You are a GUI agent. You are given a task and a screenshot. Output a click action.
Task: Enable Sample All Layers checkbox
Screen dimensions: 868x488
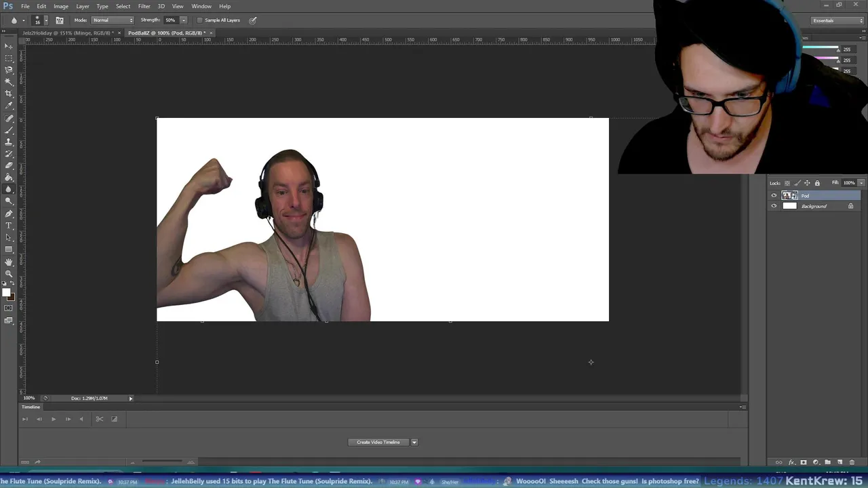[x=199, y=20]
